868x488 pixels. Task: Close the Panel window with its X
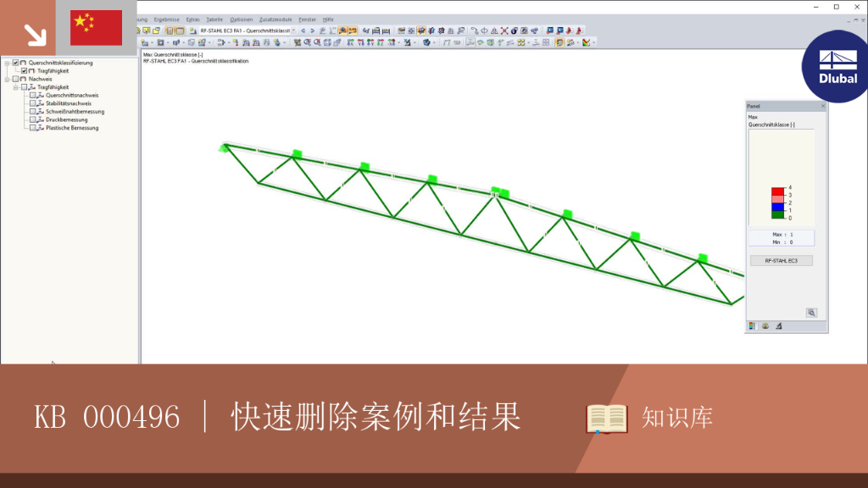tap(822, 106)
